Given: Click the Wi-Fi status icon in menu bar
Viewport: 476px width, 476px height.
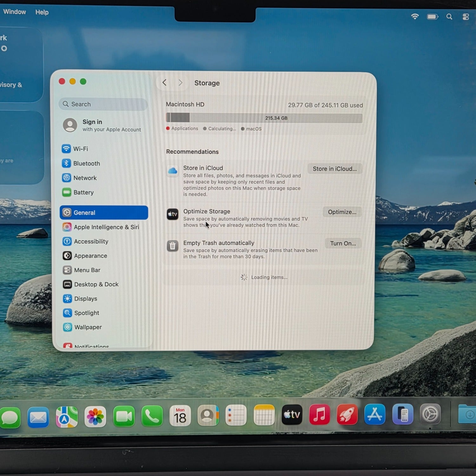Looking at the screenshot, I should coord(415,17).
